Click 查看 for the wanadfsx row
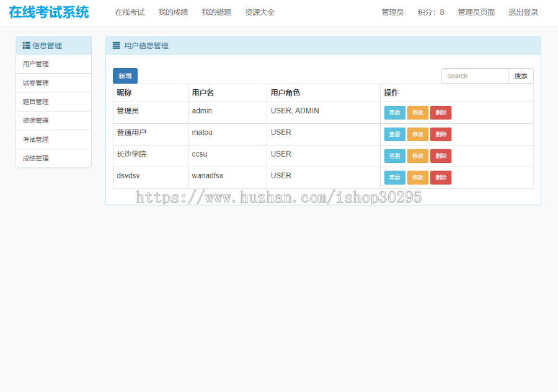The height and width of the screenshot is (392, 558). (x=395, y=178)
